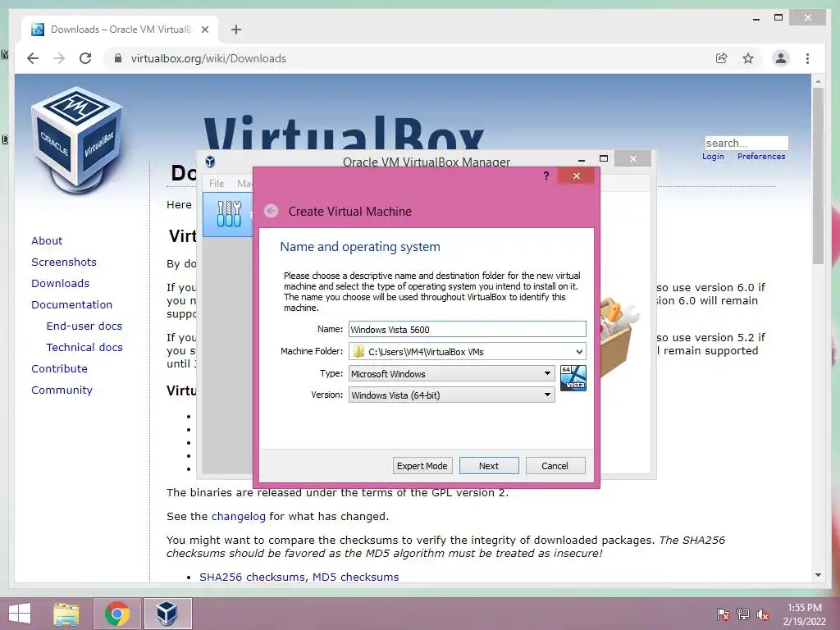Screen dimensions: 840x630
Task: Click the Name field with Windows Vista 5600
Action: tap(467, 330)
